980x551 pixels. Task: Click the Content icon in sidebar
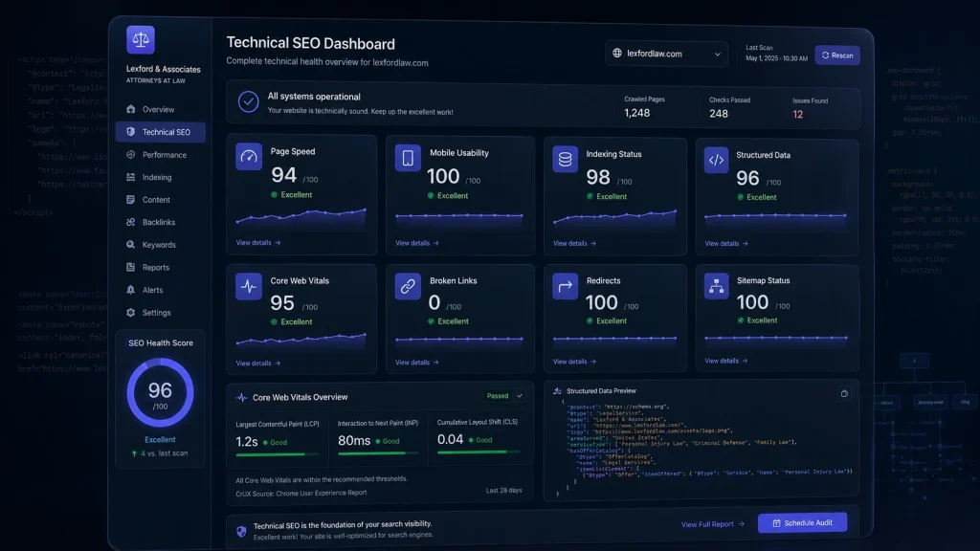click(x=130, y=199)
